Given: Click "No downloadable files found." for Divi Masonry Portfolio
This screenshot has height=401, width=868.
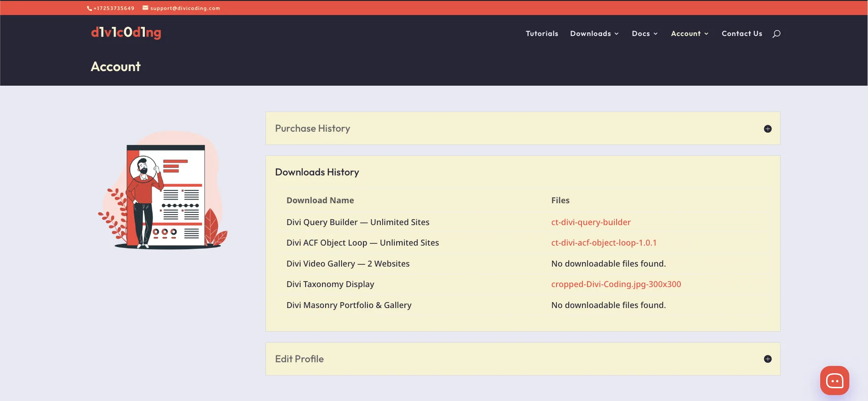Looking at the screenshot, I should 608,305.
